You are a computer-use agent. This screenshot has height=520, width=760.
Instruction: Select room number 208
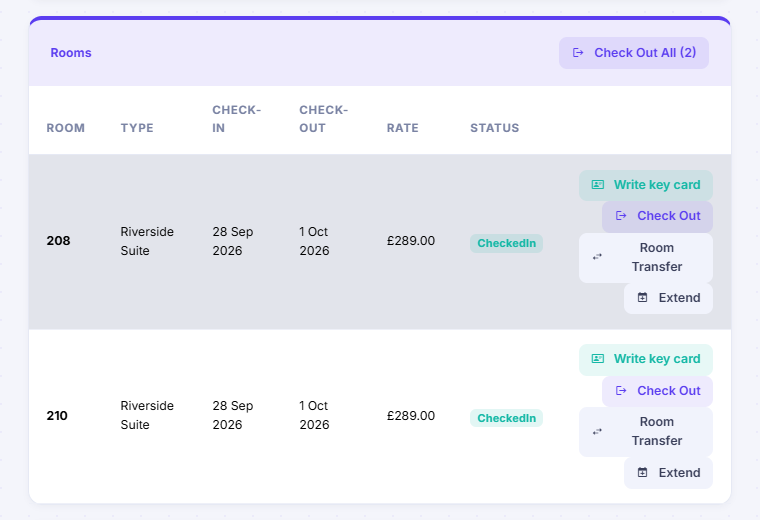[x=58, y=241]
